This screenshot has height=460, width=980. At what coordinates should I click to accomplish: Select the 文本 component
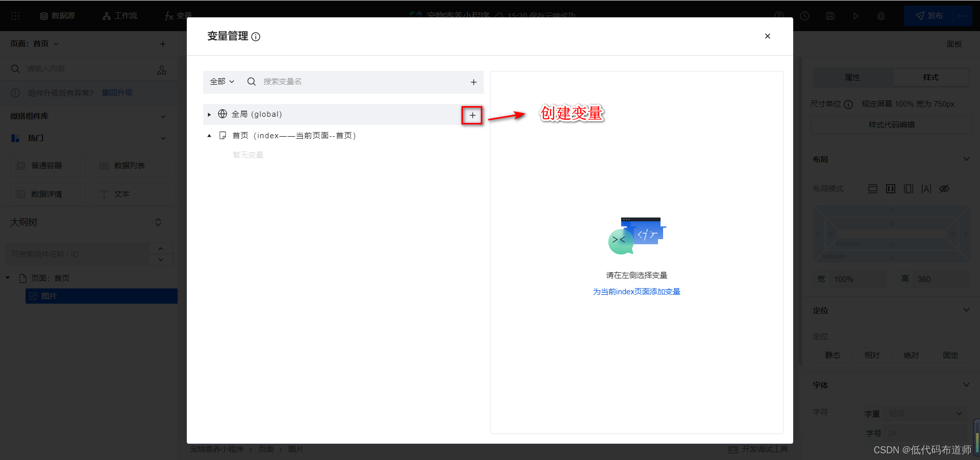131,194
